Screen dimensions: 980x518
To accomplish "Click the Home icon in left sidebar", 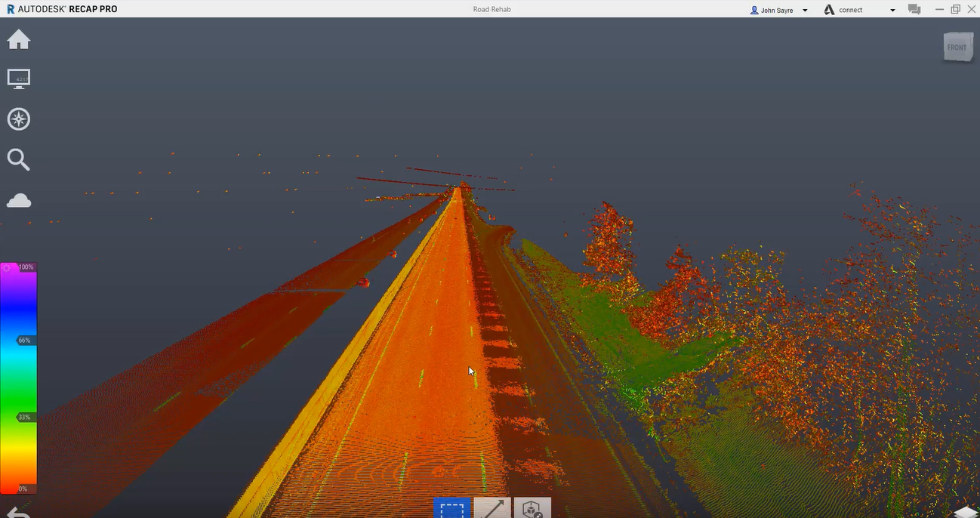I will coord(19,40).
